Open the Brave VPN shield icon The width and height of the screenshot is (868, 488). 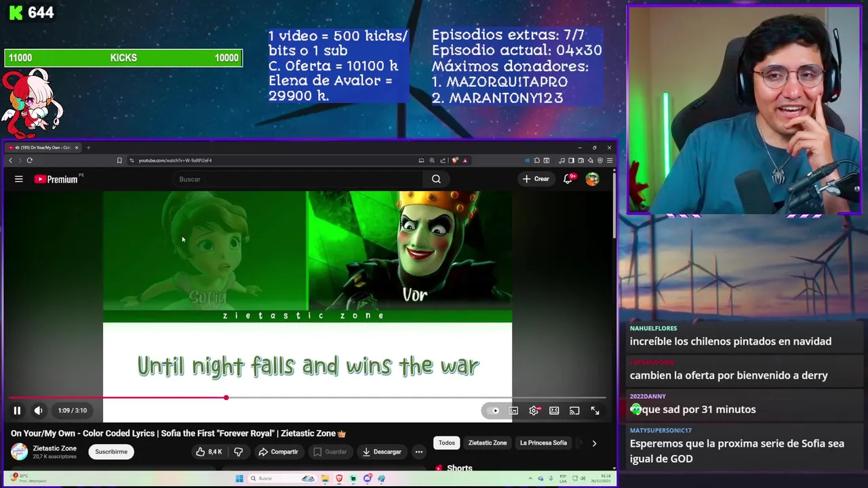point(600,161)
